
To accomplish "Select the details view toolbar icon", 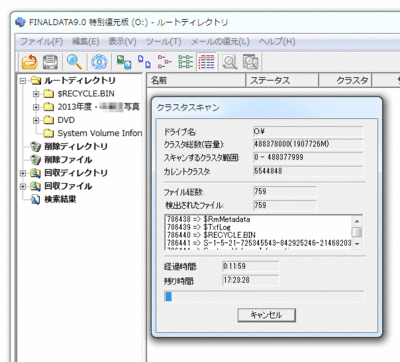I will click(206, 62).
